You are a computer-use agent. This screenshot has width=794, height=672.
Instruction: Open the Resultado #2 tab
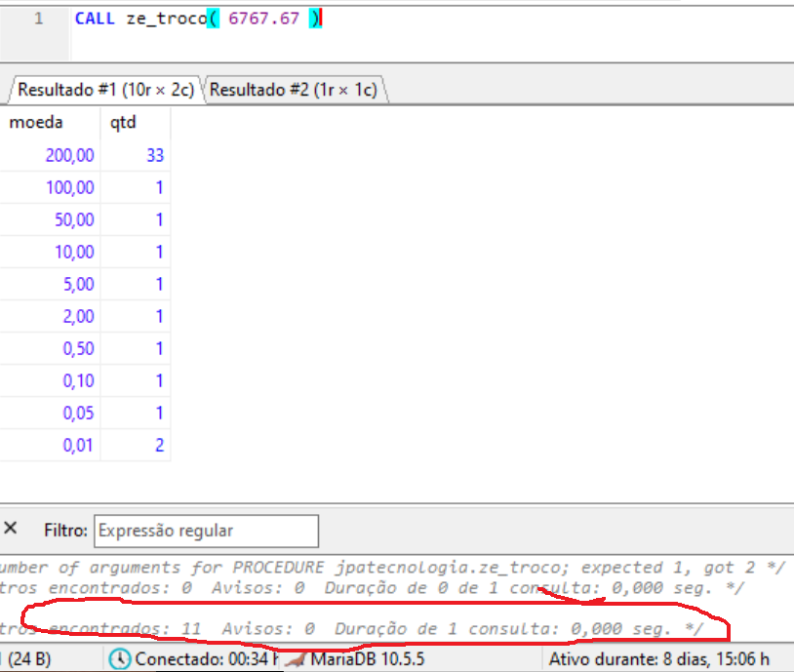pyautogui.click(x=293, y=90)
